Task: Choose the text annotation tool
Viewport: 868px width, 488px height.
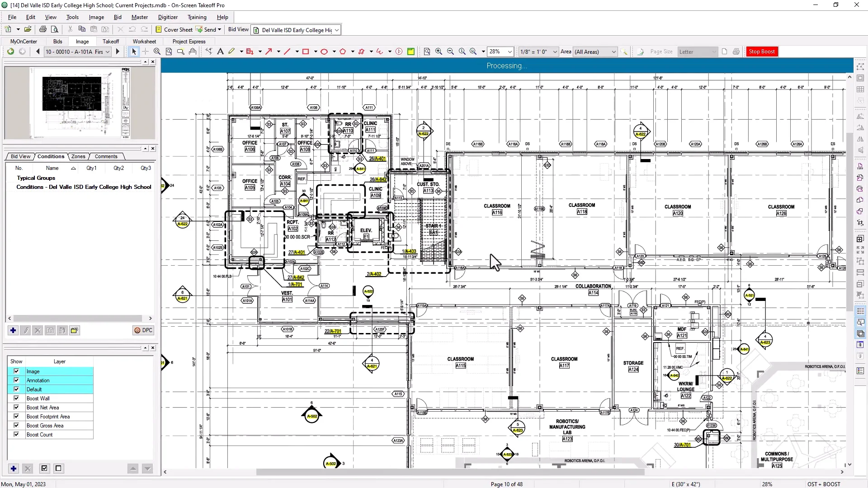Action: click(220, 52)
